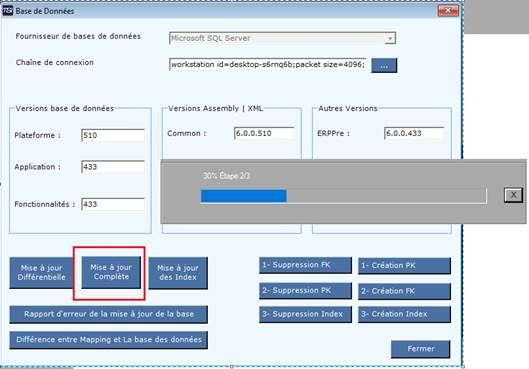Image resolution: width=529 pixels, height=369 pixels.
Task: Click the Common assembly version field
Action: [x=264, y=133]
